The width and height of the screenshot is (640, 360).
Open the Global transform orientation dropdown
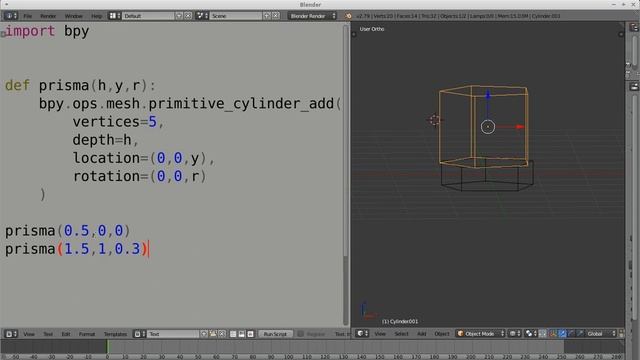pyautogui.click(x=600, y=333)
